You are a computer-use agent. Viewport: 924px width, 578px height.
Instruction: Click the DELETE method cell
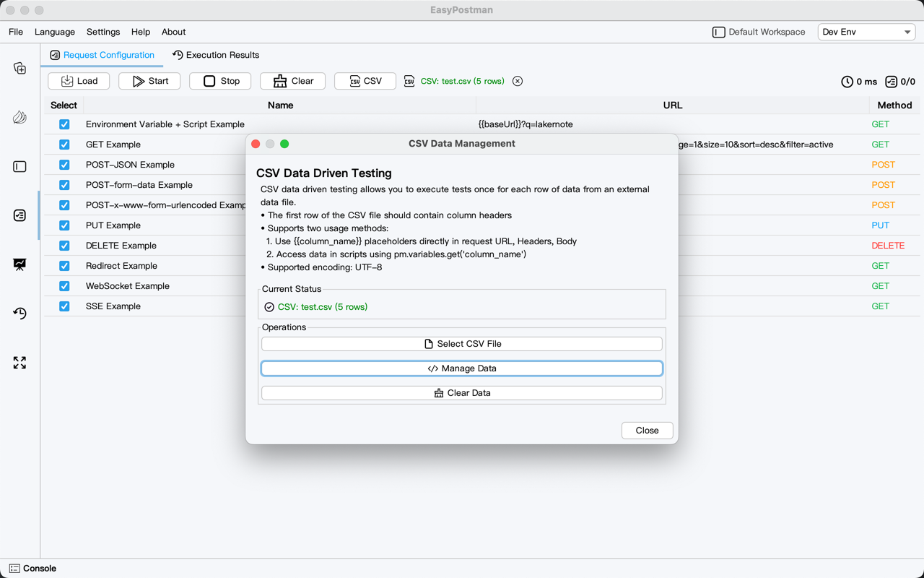coord(888,246)
